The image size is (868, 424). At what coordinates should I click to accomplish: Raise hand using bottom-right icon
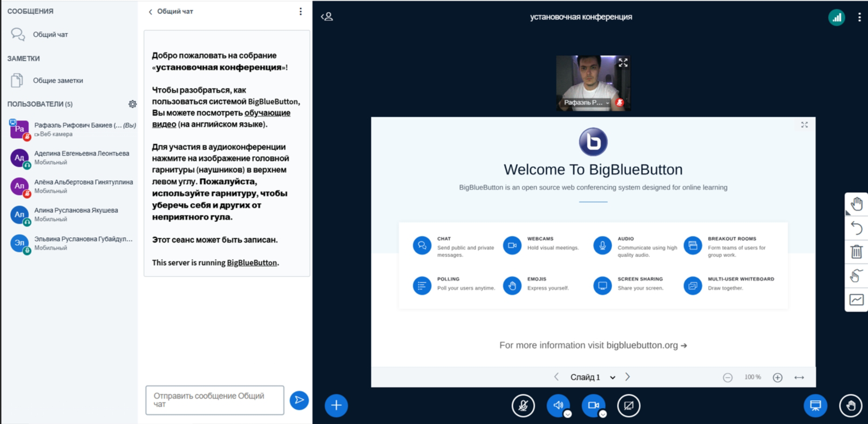[x=851, y=405]
